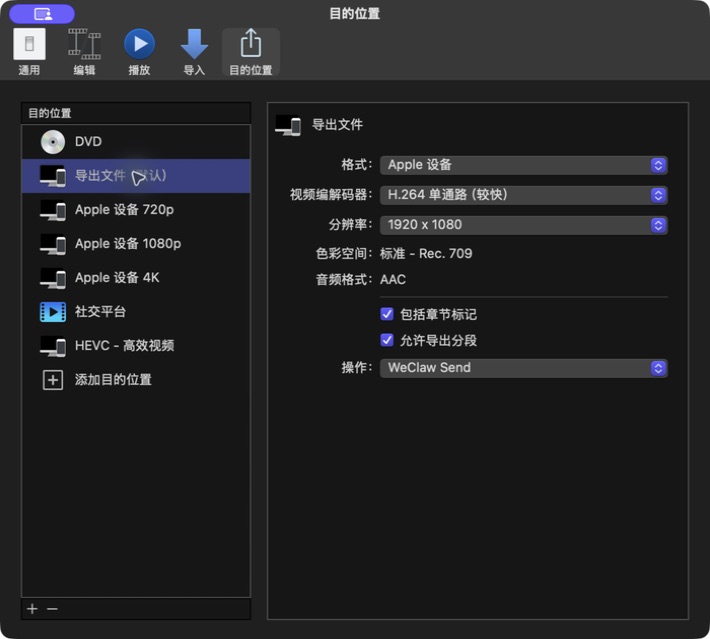
Task: Click the 包括章节标记 label text
Action: pyautogui.click(x=438, y=314)
